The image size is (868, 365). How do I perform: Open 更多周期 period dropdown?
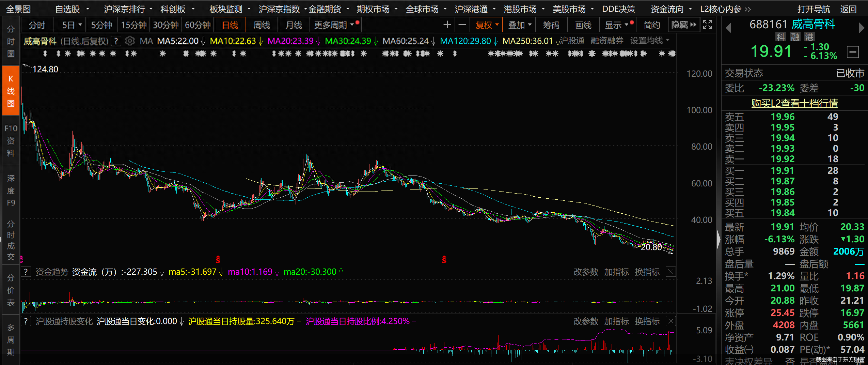[335, 25]
